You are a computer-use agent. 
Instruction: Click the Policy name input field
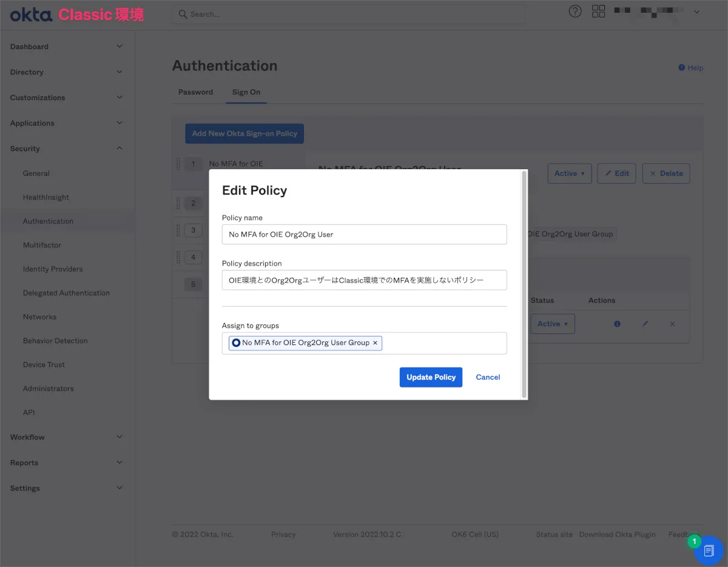pyautogui.click(x=364, y=235)
